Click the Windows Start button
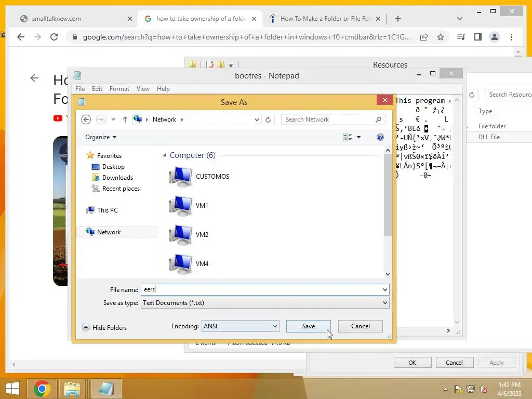 pyautogui.click(x=12, y=389)
